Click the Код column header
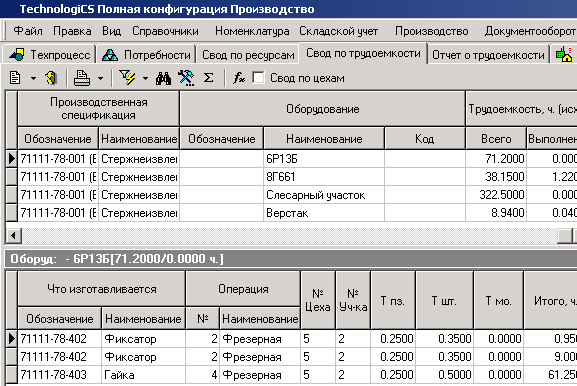The height and width of the screenshot is (386, 577). (425, 139)
